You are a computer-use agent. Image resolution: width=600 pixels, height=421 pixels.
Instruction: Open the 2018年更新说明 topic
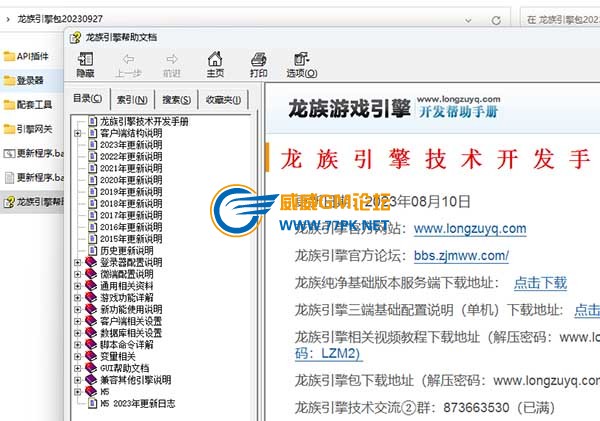click(x=131, y=204)
